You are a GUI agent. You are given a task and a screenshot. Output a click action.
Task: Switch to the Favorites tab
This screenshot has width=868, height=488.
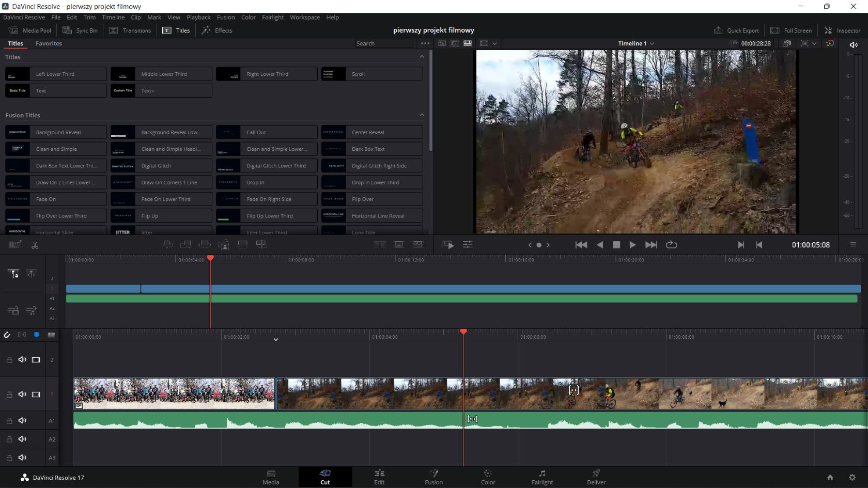48,43
